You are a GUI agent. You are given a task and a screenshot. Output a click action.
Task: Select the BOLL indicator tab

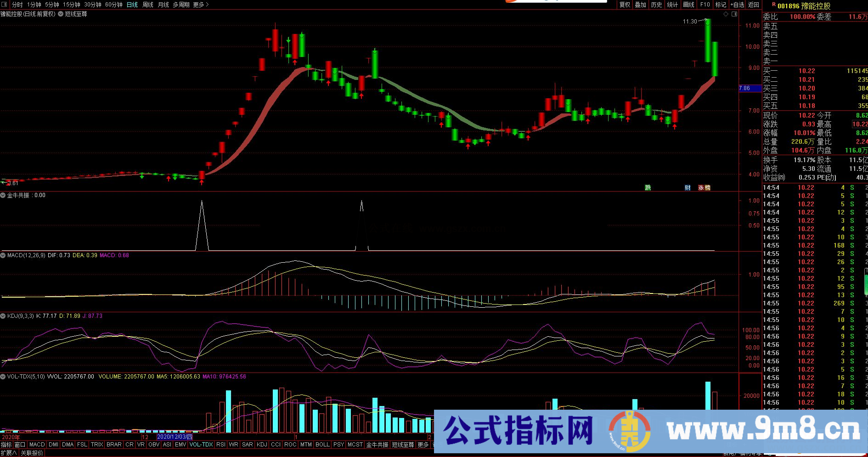click(322, 445)
